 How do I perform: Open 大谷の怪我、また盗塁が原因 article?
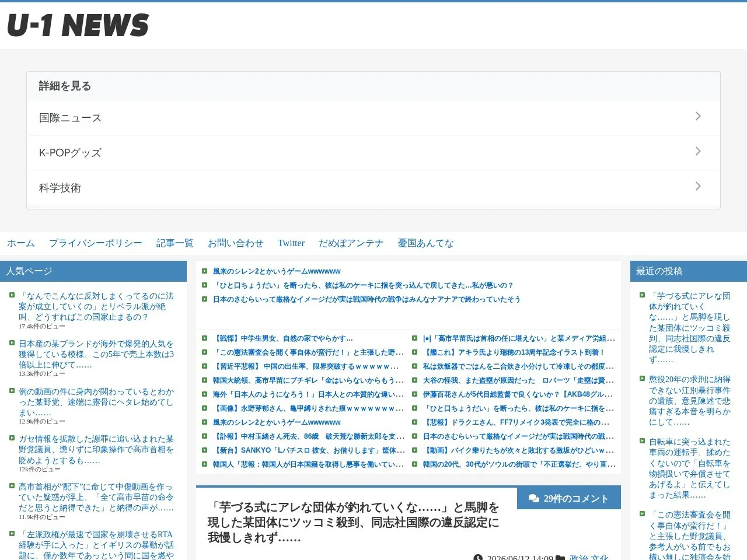coord(519,380)
